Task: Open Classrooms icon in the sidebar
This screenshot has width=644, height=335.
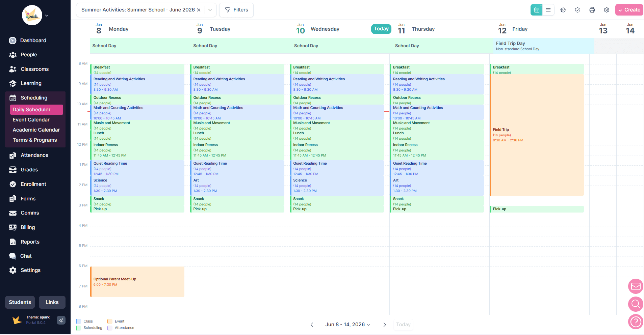Action: (13, 69)
